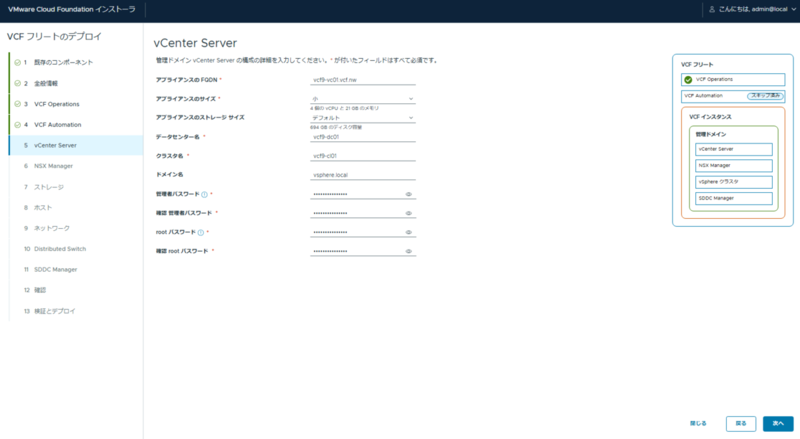The image size is (800, 439).
Task: Select step 13 validate and deploy
Action: 76,311
